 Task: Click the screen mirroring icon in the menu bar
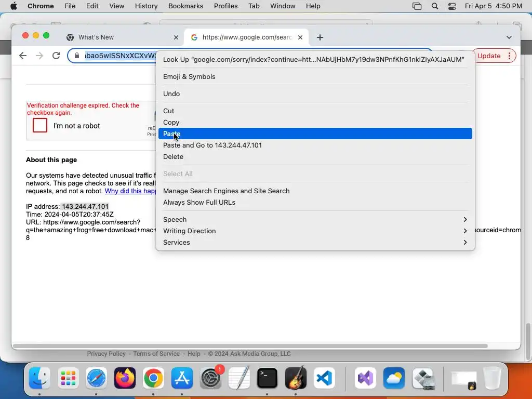click(x=417, y=6)
